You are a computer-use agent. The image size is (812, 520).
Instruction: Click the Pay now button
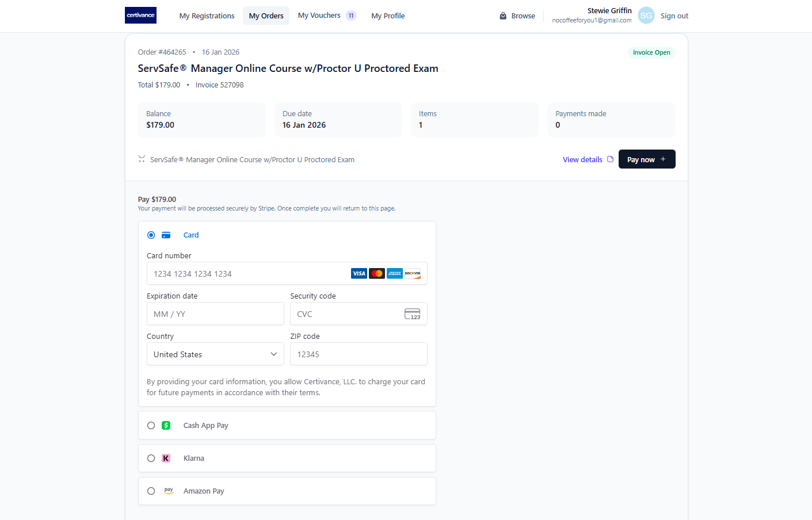point(647,159)
